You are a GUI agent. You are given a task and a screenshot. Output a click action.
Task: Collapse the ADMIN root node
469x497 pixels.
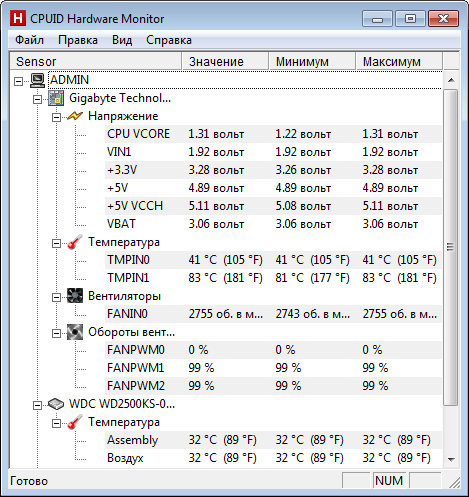point(19,81)
